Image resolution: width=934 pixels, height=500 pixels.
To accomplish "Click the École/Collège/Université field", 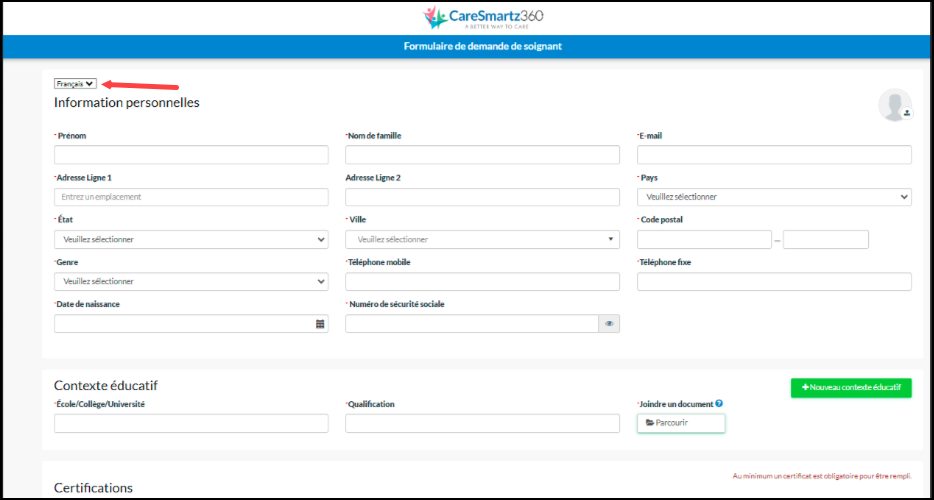I will (x=191, y=423).
